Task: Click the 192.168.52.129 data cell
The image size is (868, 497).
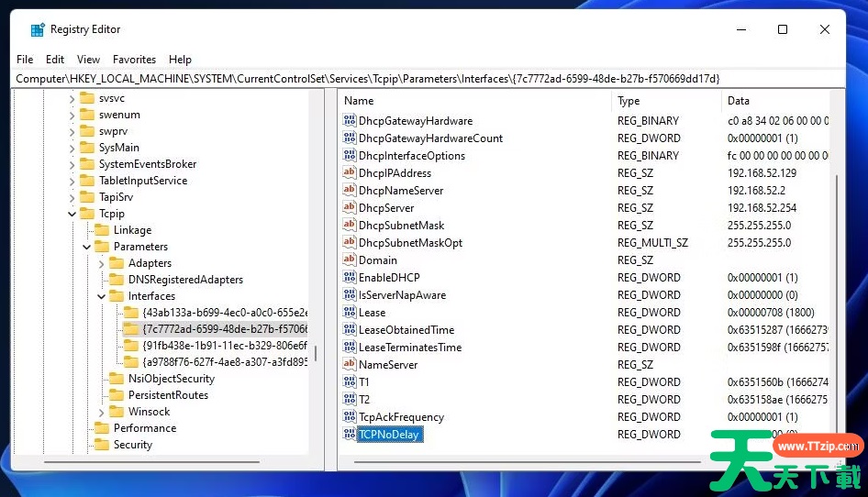Action: (x=762, y=172)
